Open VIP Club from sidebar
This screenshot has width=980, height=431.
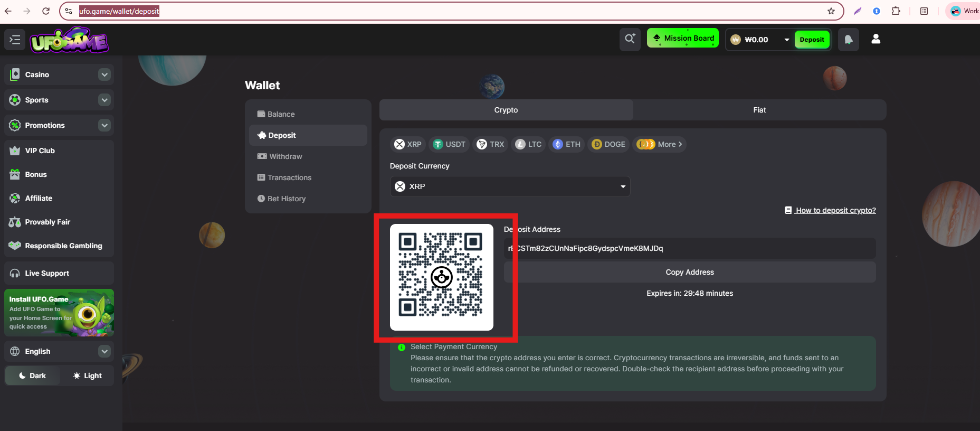pyautogui.click(x=59, y=151)
